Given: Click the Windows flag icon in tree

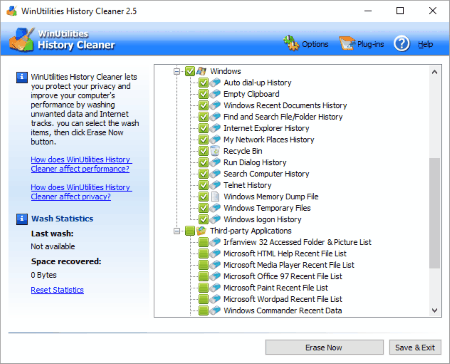Looking at the screenshot, I should pyautogui.click(x=201, y=71).
